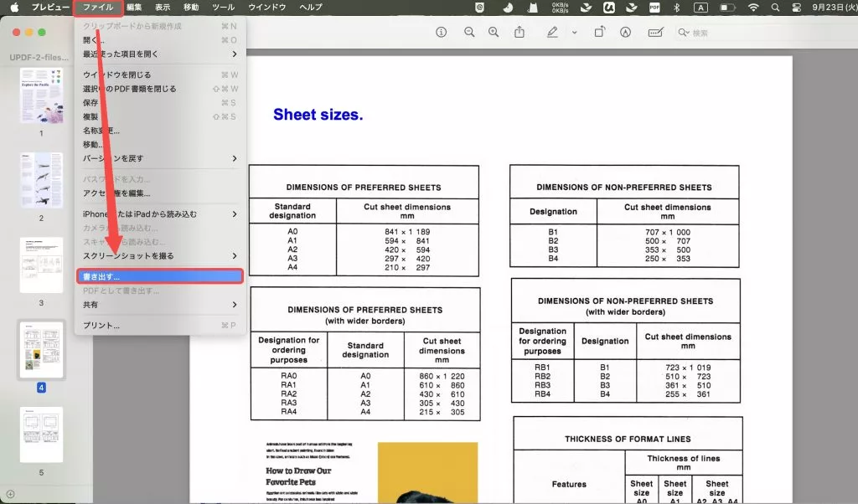Click the Sheet sizes. heading in document
This screenshot has width=858, height=504.
pos(318,115)
